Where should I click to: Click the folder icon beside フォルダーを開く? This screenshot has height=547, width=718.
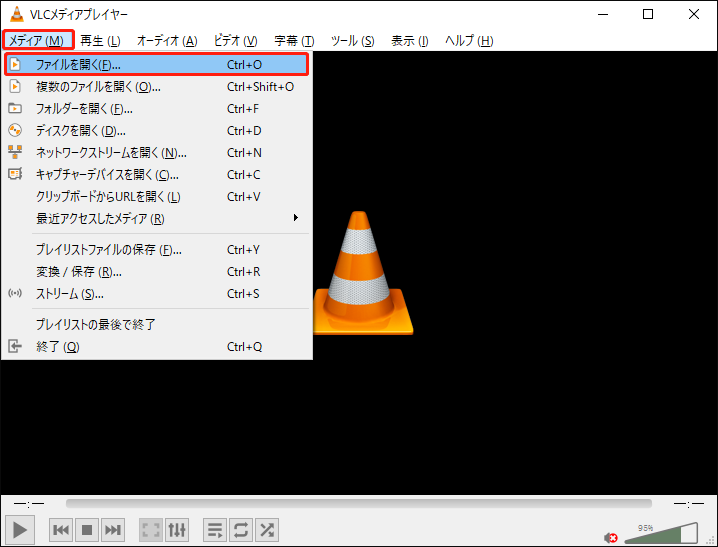[x=15, y=108]
